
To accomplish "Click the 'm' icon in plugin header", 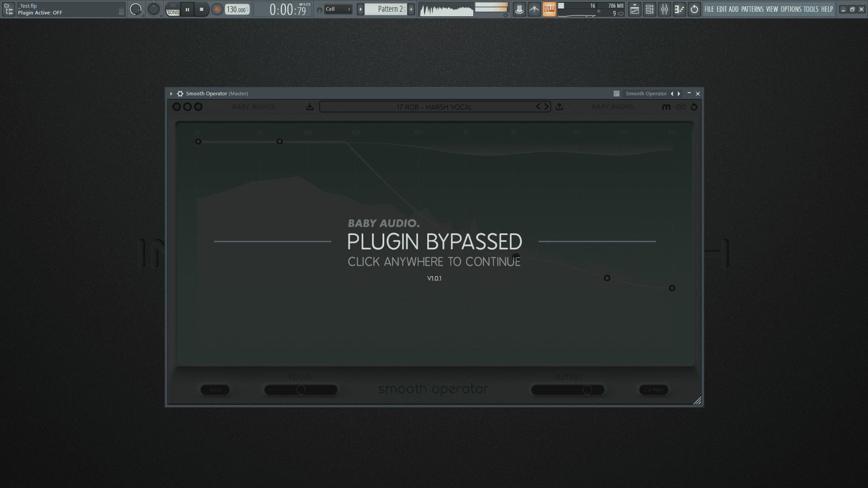I will [x=666, y=107].
